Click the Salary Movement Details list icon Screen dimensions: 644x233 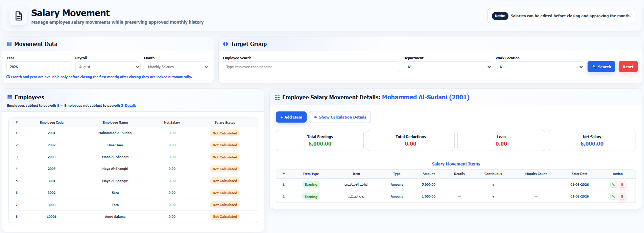pos(277,97)
